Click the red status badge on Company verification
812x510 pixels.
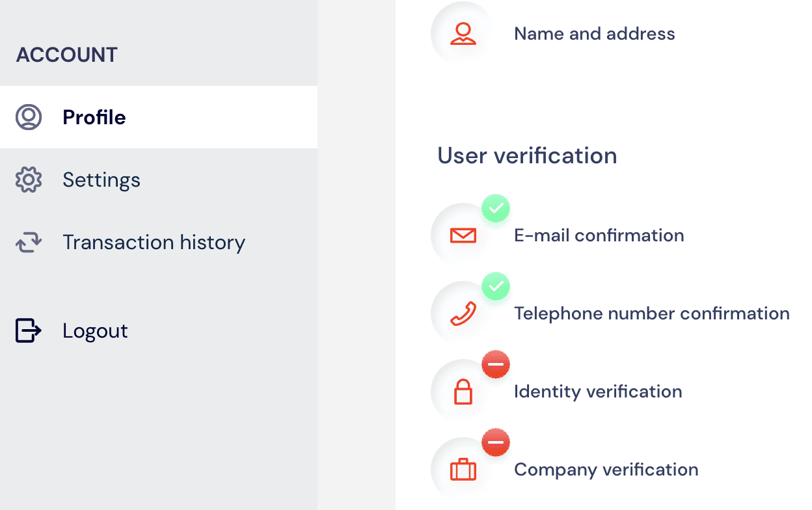click(x=496, y=442)
